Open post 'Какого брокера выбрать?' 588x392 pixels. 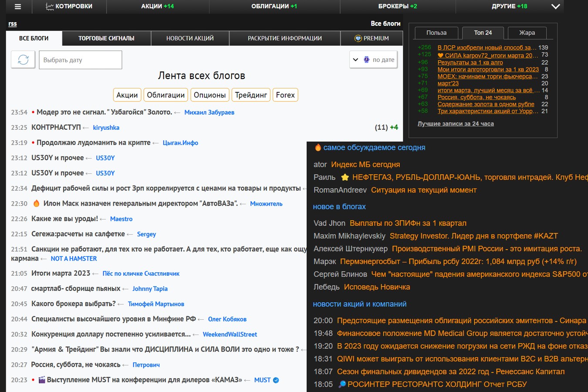[73, 304]
